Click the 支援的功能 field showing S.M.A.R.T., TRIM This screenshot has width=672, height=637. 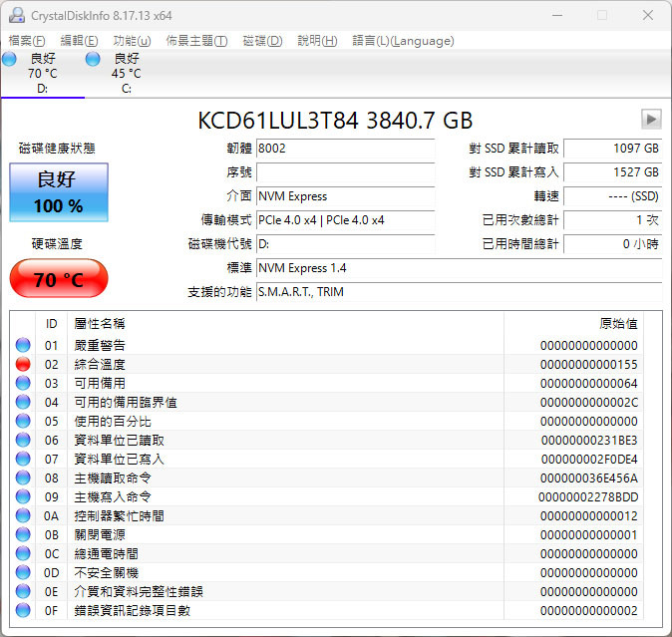coord(459,292)
